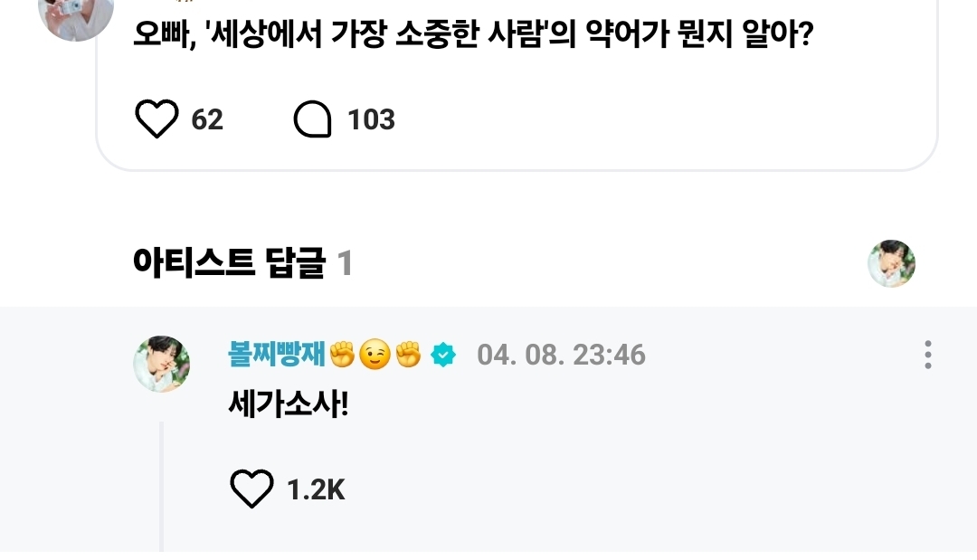This screenshot has width=977, height=560.
Task: Tap the last fist emoji before badge
Action: point(409,355)
